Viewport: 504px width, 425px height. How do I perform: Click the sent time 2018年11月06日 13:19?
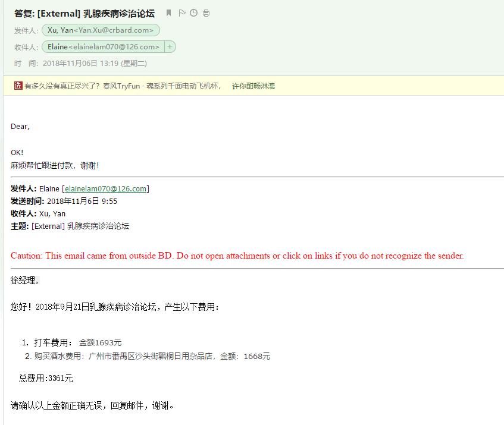[x=95, y=63]
